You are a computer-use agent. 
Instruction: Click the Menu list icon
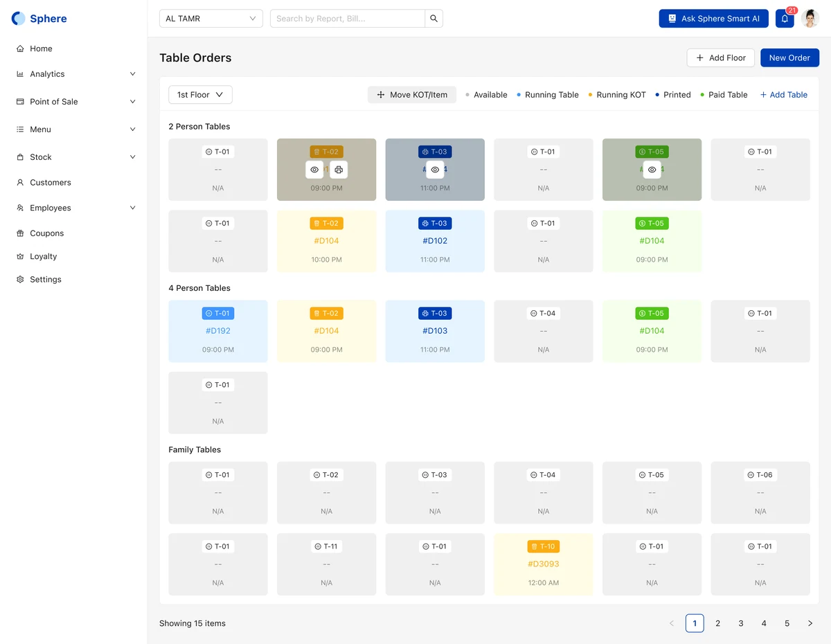pyautogui.click(x=20, y=129)
